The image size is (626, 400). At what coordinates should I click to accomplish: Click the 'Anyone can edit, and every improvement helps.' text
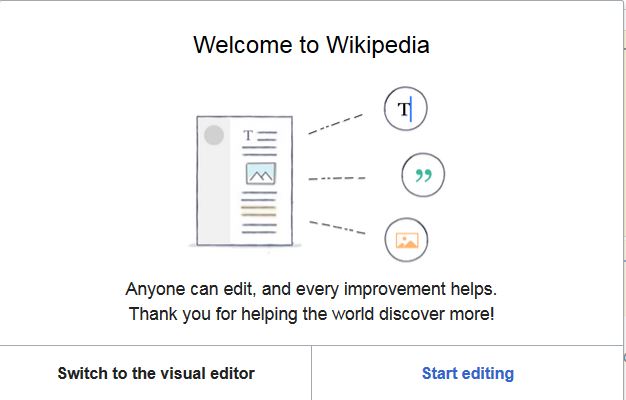click(311, 289)
